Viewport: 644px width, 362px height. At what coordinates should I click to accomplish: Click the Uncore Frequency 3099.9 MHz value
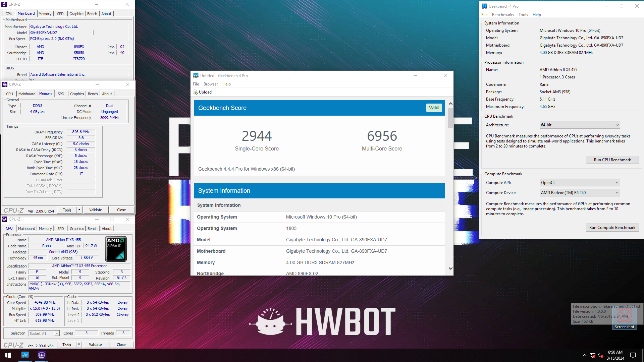pos(110,118)
